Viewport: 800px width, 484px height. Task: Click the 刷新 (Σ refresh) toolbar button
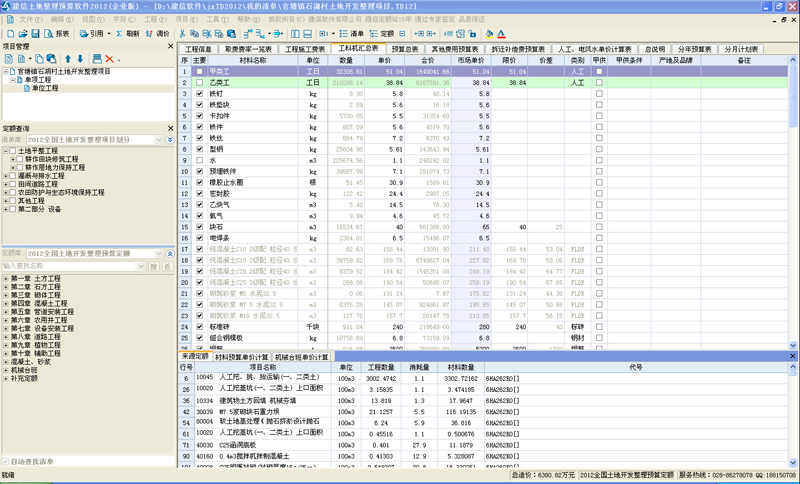pyautogui.click(x=129, y=33)
